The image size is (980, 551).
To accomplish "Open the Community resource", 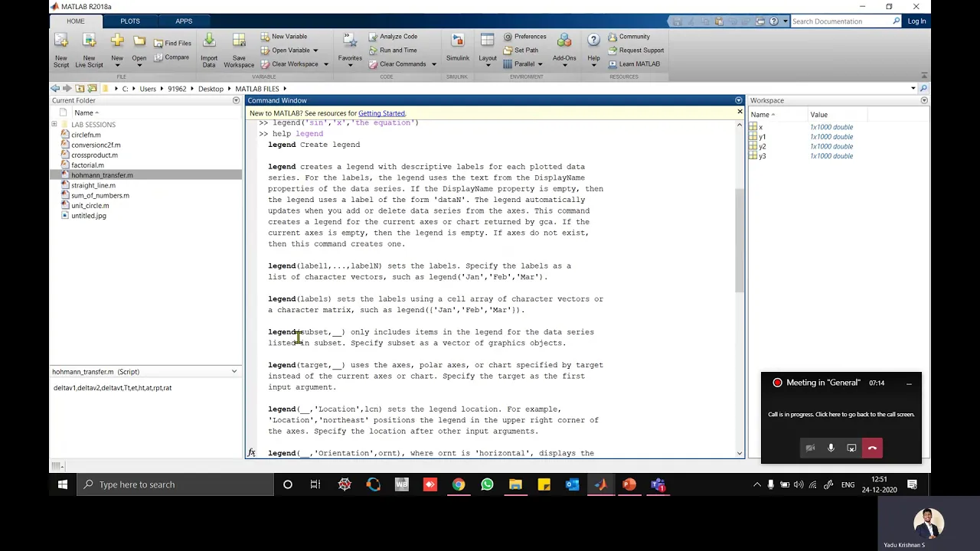I will pyautogui.click(x=629, y=36).
